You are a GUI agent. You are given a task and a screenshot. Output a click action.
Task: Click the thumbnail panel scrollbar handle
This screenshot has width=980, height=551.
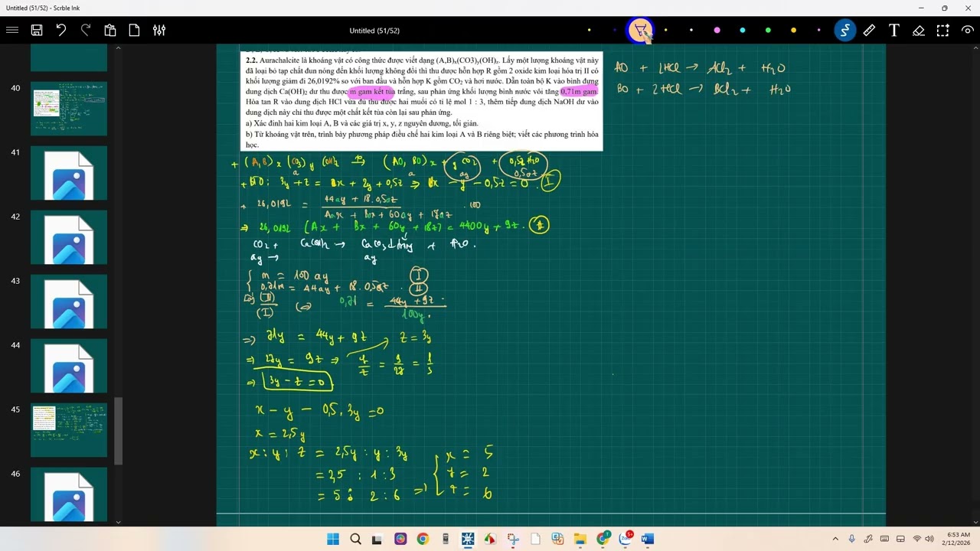point(118,431)
